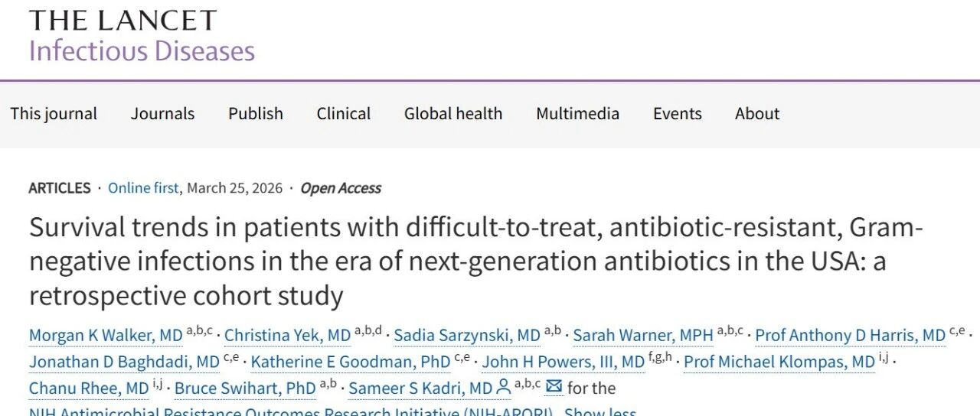The height and width of the screenshot is (416, 980).
Task: Open the Multimedia menu item
Action: coord(577,114)
